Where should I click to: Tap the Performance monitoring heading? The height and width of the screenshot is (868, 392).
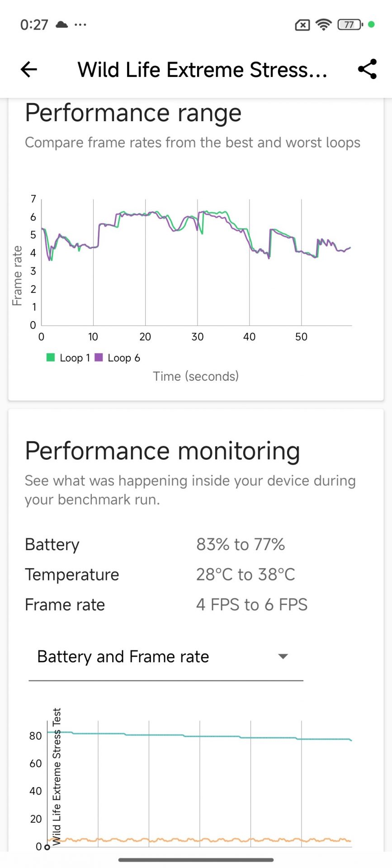pos(162,451)
